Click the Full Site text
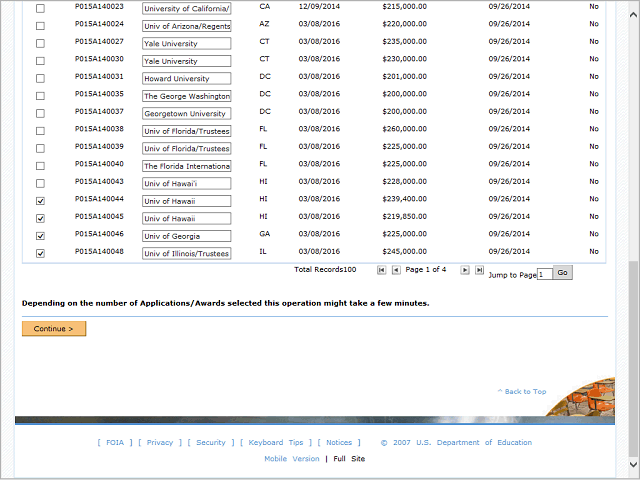The width and height of the screenshot is (640, 480). coord(349,459)
